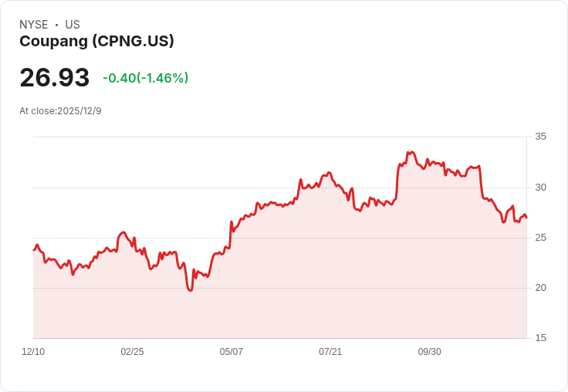Viewport: 568px width, 392px height.
Task: Click the 30 price axis label
Action: 540,188
